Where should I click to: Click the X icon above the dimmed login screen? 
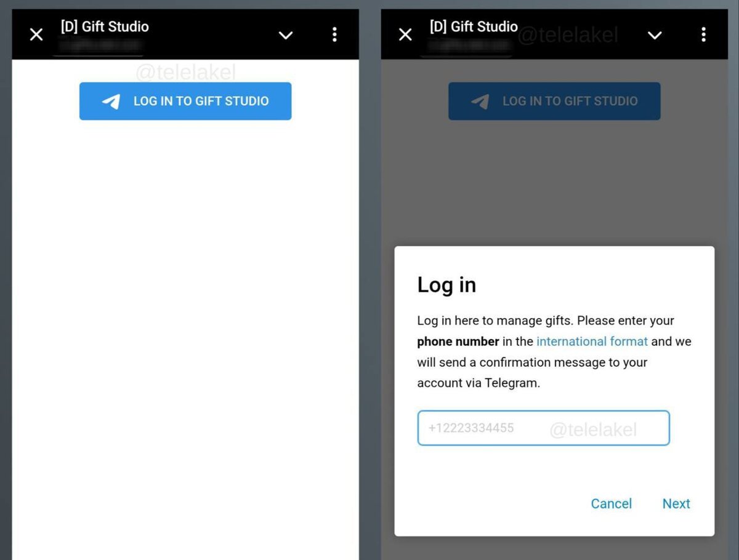(x=405, y=34)
